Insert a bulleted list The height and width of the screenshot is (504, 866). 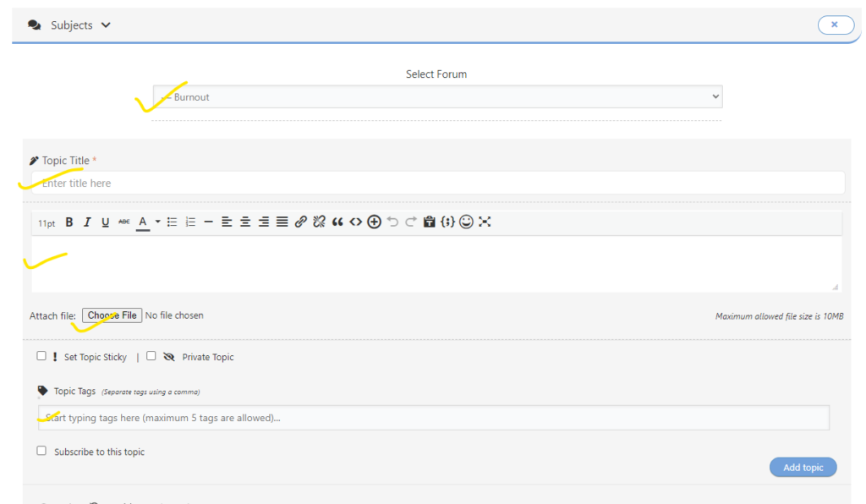click(x=172, y=222)
